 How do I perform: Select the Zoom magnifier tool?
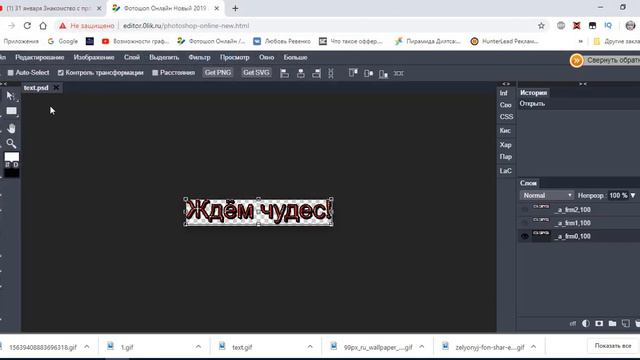click(11, 143)
